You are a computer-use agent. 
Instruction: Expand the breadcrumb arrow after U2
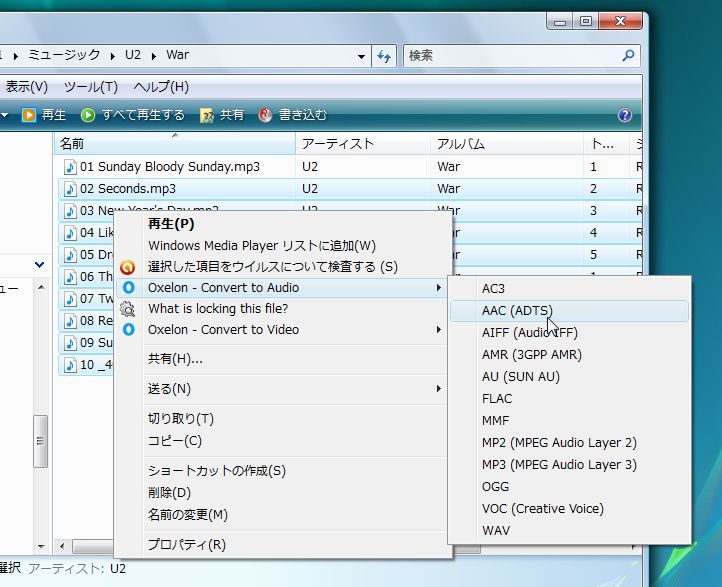click(154, 56)
